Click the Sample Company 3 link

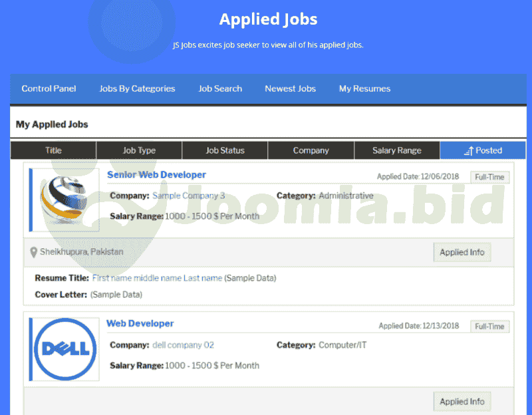(188, 196)
